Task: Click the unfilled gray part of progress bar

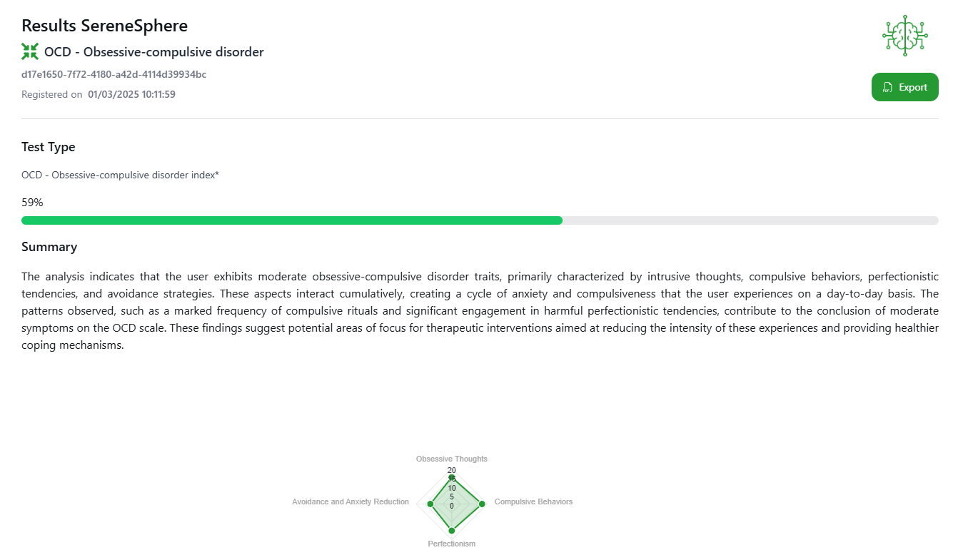Action: (750, 220)
